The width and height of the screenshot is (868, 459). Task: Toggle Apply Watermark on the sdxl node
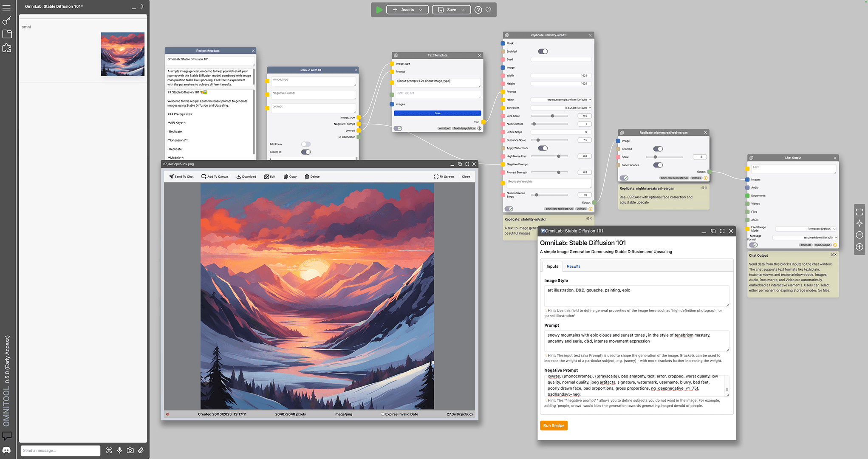tap(543, 148)
